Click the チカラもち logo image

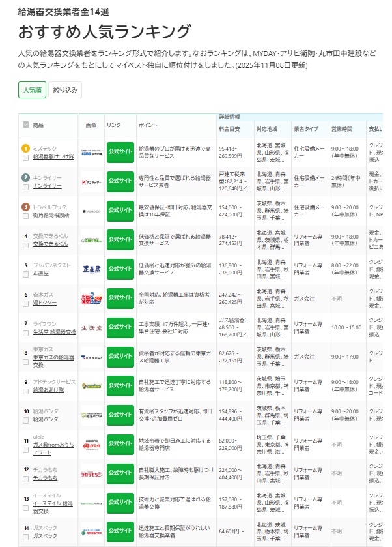(91, 474)
